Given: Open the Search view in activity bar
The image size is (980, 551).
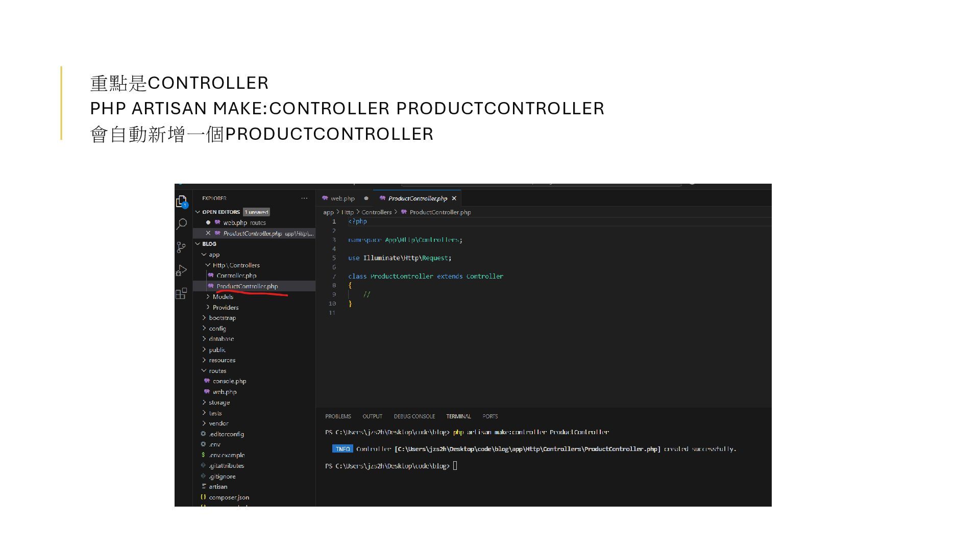Looking at the screenshot, I should pos(182,224).
